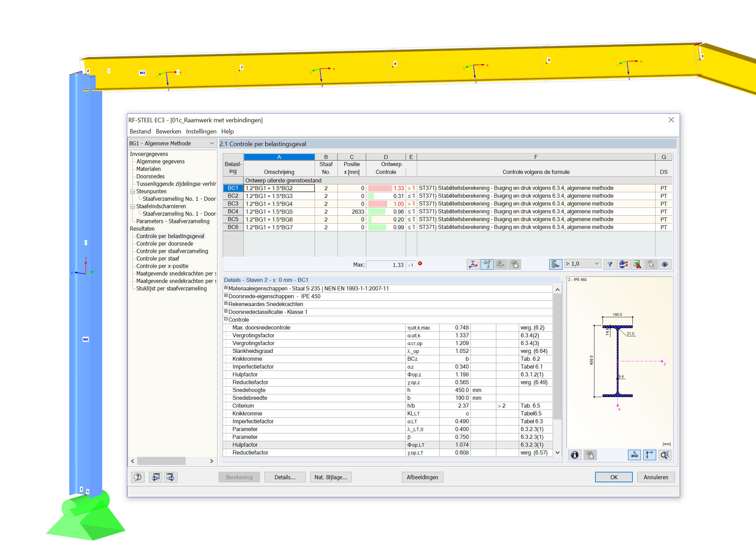Screen dimensions: 756x555
Task: Open the Instellingen menu
Action: (x=201, y=131)
